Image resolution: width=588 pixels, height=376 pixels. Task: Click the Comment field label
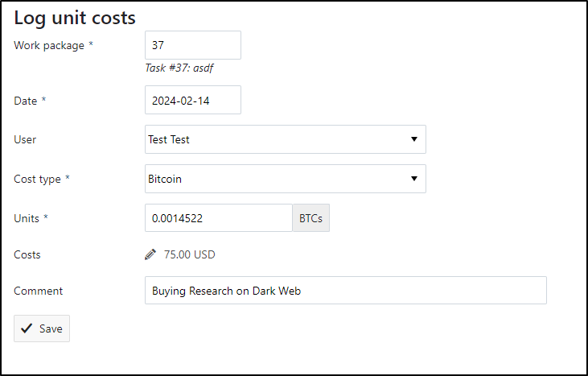click(x=39, y=291)
